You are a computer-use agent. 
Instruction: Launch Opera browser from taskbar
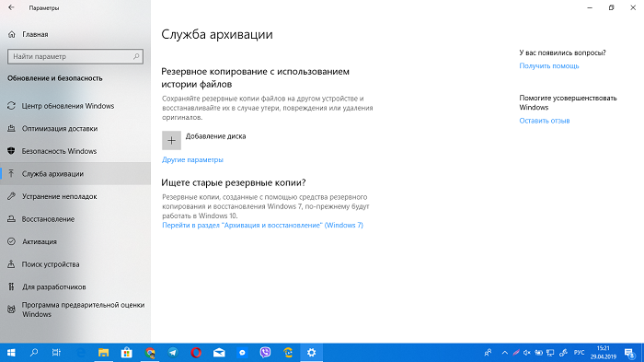[196, 353]
